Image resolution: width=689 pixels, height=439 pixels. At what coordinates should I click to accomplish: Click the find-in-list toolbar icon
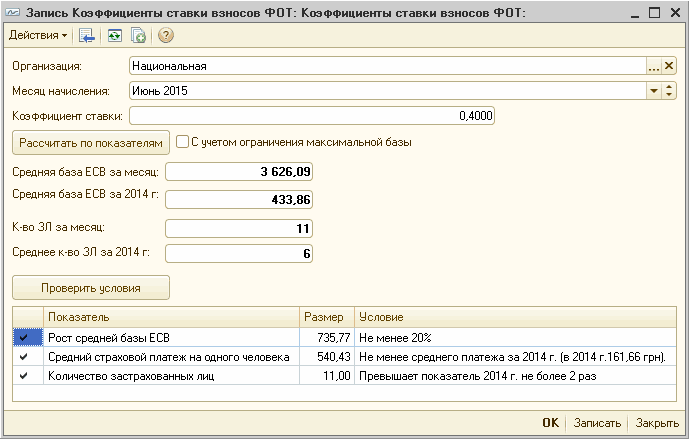87,35
